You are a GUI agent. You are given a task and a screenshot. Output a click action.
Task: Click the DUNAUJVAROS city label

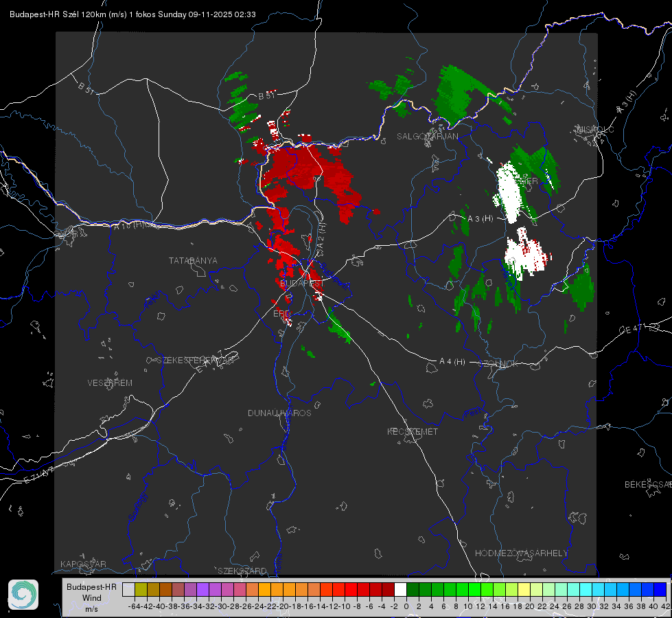click(279, 413)
